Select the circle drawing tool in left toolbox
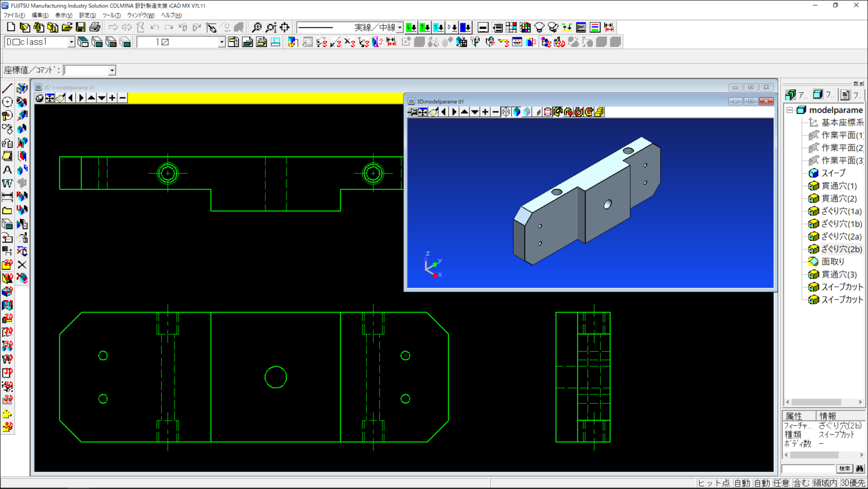 click(x=7, y=102)
